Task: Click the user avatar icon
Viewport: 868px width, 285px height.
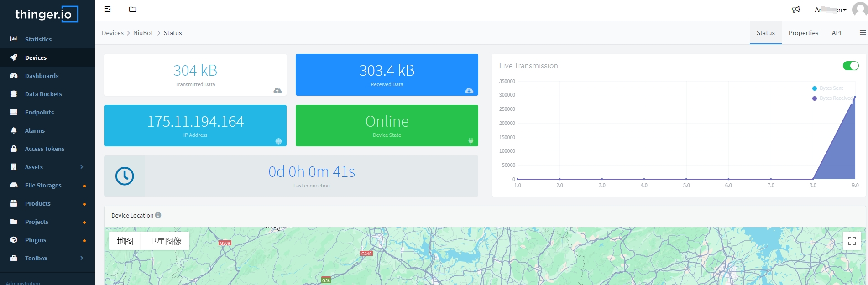Action: pos(860,10)
